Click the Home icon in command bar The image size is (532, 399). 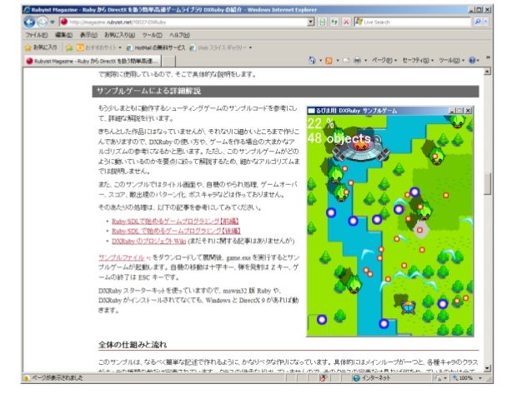(312, 60)
